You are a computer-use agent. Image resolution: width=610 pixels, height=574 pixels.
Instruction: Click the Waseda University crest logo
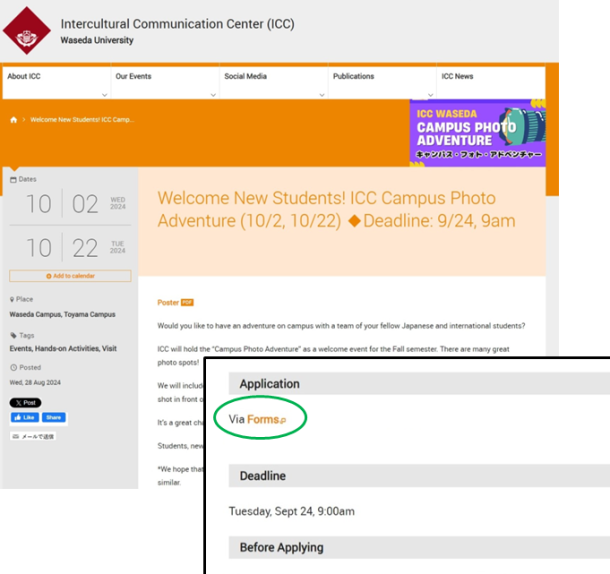click(26, 31)
